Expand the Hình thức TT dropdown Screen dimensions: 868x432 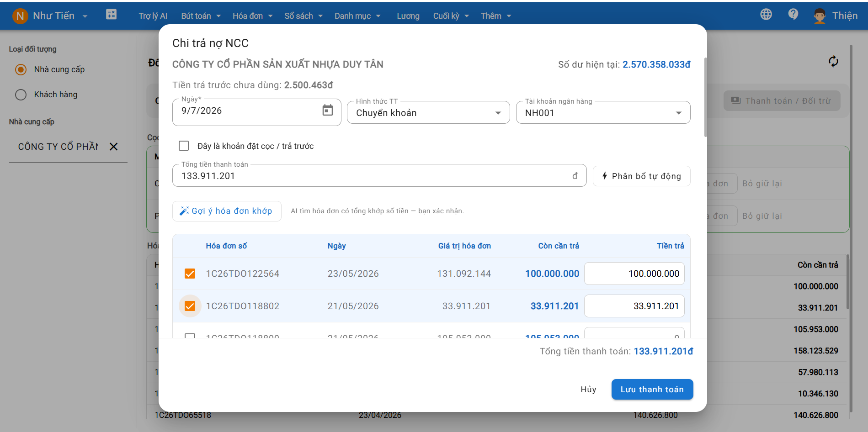tap(428, 112)
